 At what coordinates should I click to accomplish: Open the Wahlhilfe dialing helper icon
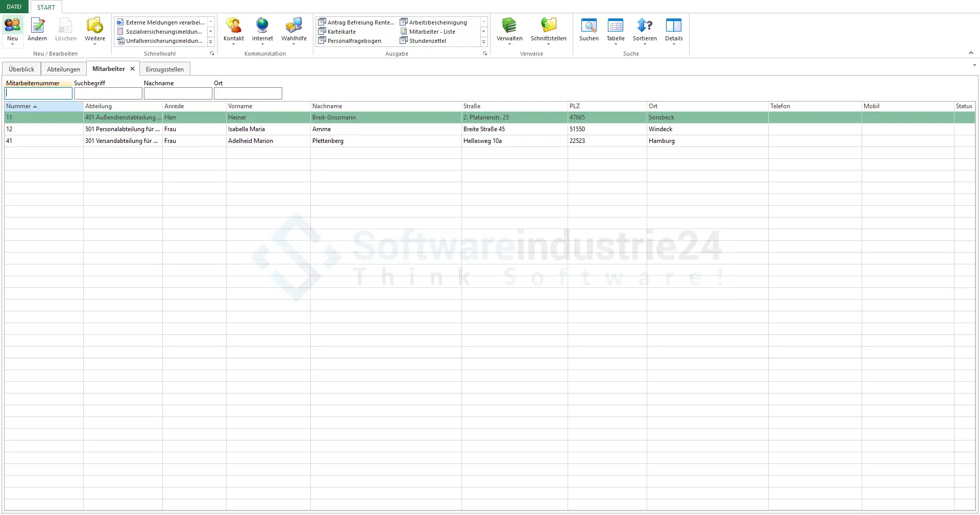293,25
